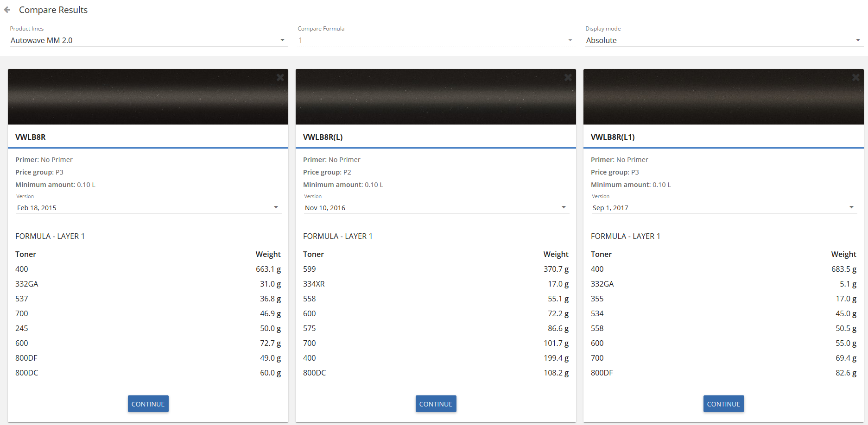The height and width of the screenshot is (425, 868).
Task: Open the Display mode Absolute dropdown
Action: (x=723, y=40)
